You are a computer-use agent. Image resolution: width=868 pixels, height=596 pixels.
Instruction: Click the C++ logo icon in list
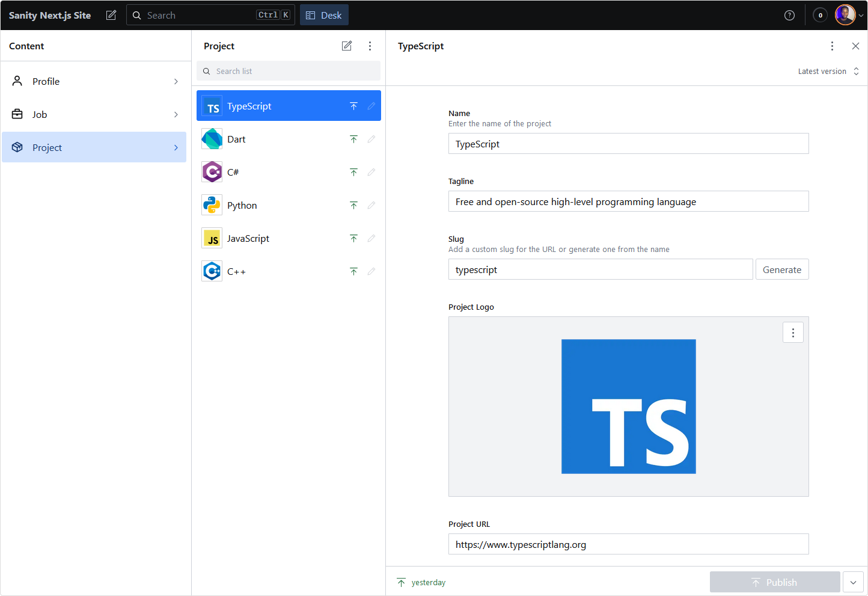[x=212, y=271]
